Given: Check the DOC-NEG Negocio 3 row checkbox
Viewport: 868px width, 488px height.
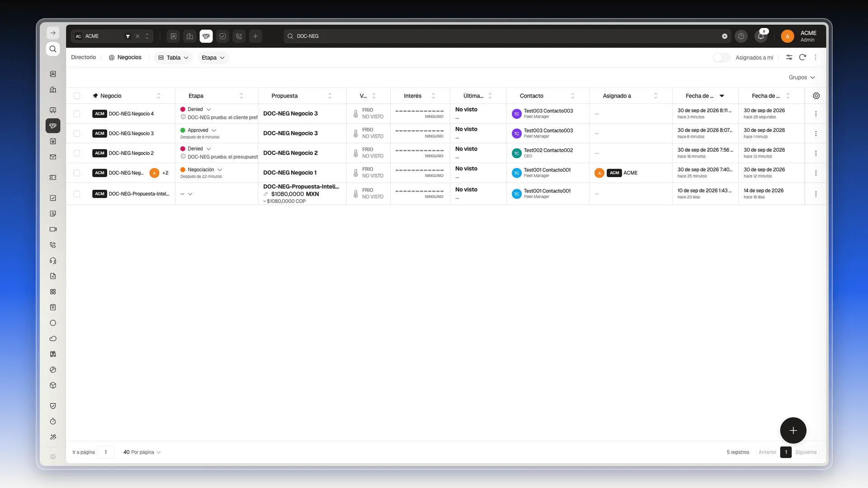Looking at the screenshot, I should (77, 133).
